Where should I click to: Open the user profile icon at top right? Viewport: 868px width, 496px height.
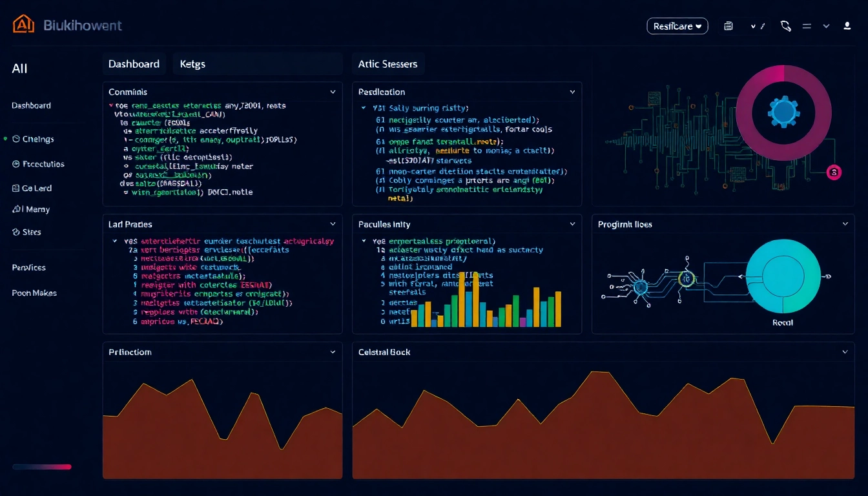coord(846,26)
